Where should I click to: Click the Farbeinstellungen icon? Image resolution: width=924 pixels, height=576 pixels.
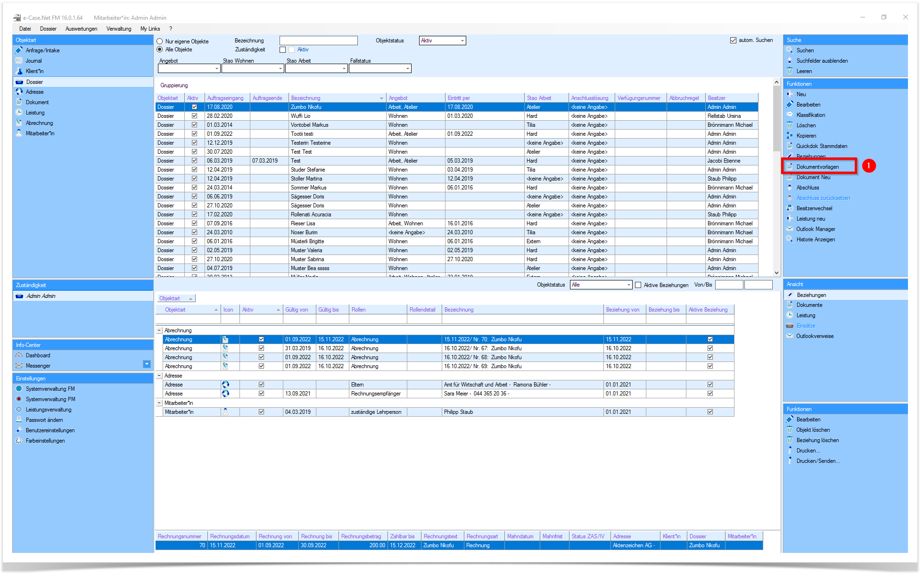click(x=19, y=440)
